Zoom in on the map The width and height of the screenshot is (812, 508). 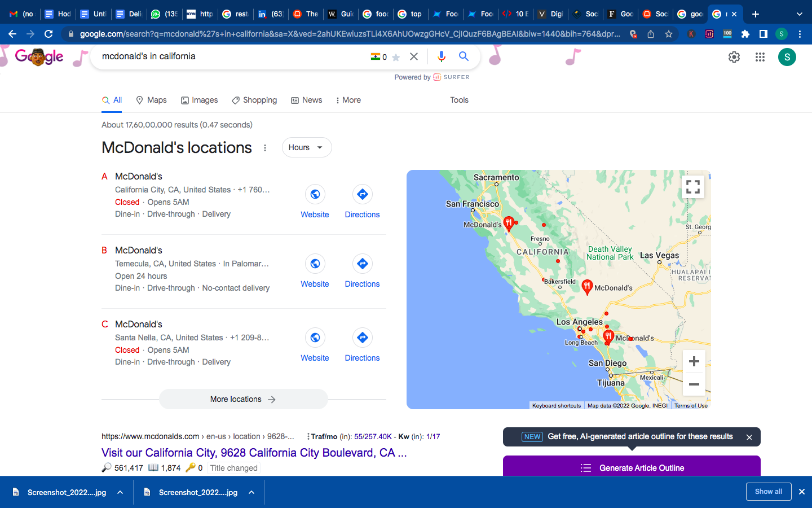[694, 361]
